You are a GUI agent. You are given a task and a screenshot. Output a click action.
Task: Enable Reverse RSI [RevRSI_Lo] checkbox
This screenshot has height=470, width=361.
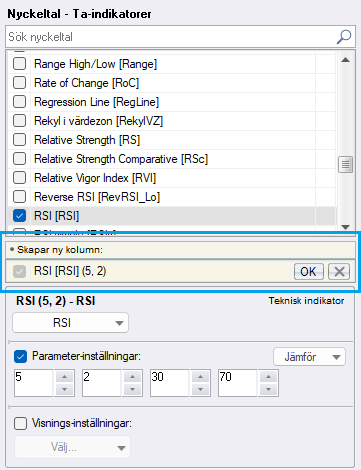click(19, 196)
